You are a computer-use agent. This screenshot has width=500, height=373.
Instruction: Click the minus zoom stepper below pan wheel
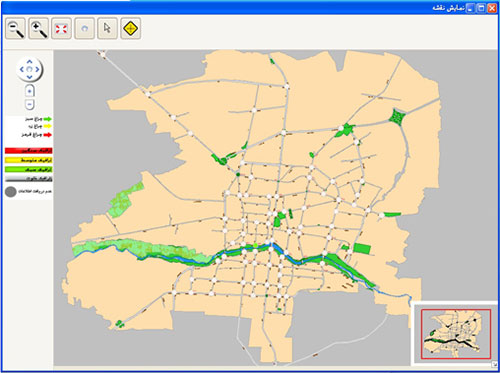tap(30, 104)
